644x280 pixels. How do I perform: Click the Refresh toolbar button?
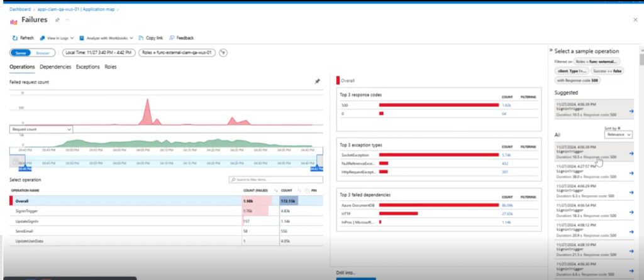[x=23, y=38]
